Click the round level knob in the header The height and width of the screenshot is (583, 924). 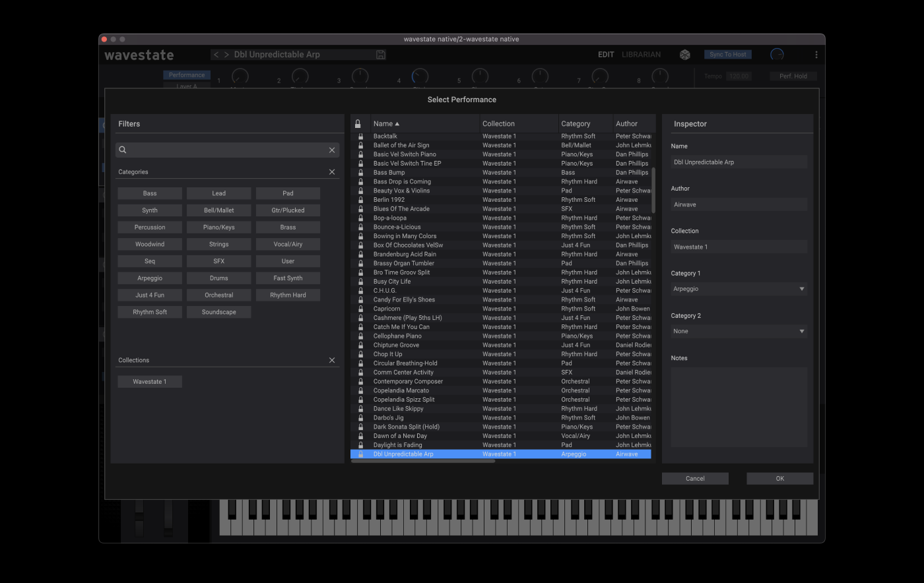click(x=777, y=55)
